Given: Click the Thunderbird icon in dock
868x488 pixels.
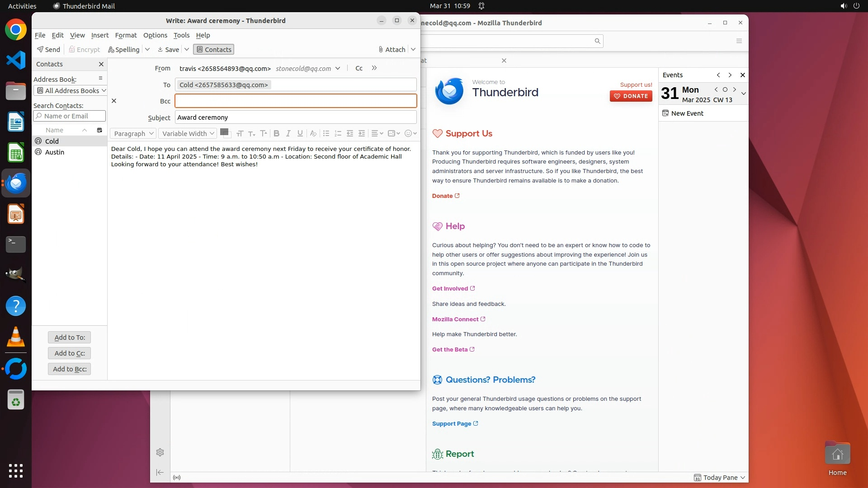Looking at the screenshot, I should point(16,183).
